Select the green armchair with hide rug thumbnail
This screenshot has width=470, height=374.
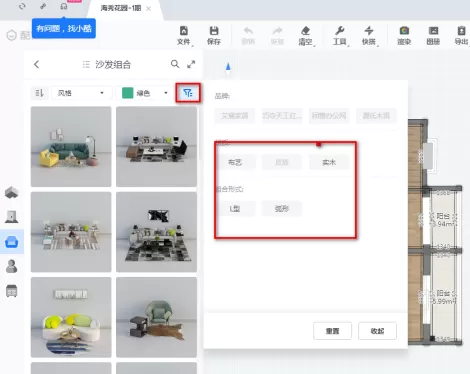pos(156,317)
